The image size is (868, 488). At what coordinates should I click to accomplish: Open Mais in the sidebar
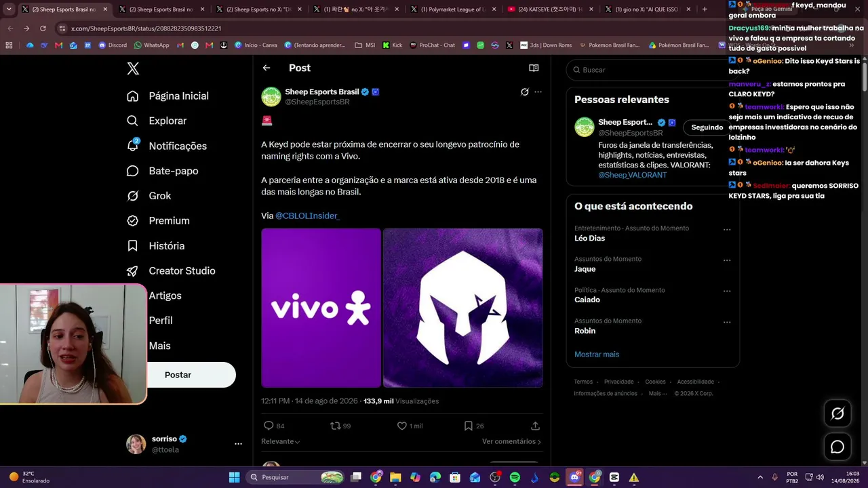pos(159,346)
